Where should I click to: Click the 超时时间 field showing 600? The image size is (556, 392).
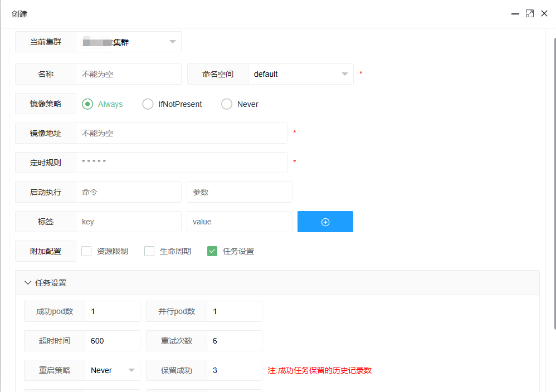pyautogui.click(x=113, y=341)
